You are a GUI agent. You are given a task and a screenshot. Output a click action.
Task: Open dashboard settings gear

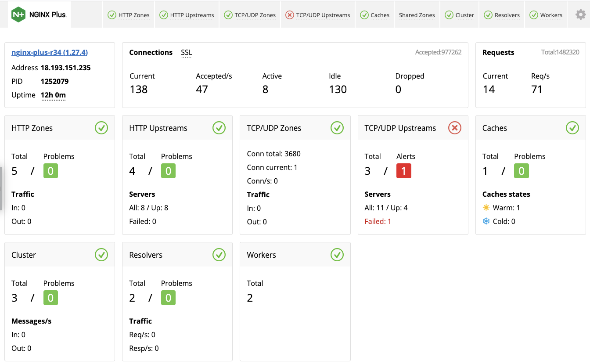(x=581, y=15)
